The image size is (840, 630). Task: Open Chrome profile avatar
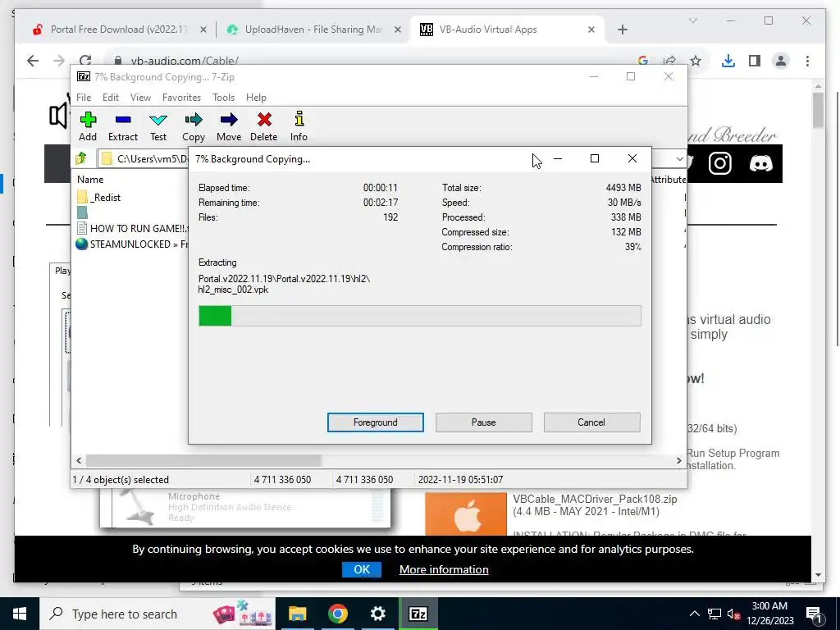pos(781,61)
